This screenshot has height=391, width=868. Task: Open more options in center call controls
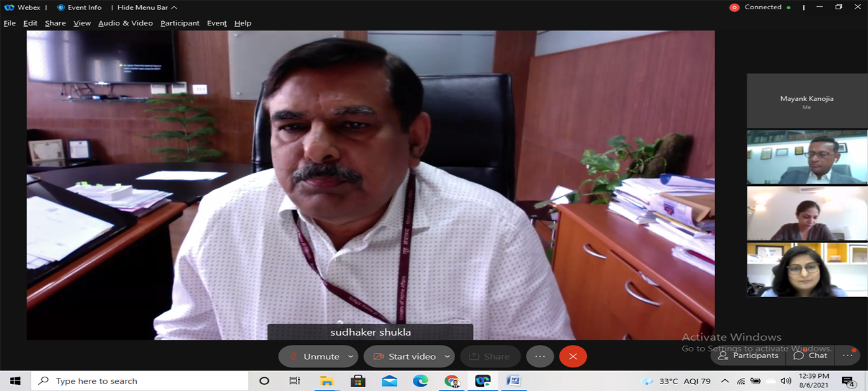coord(540,356)
